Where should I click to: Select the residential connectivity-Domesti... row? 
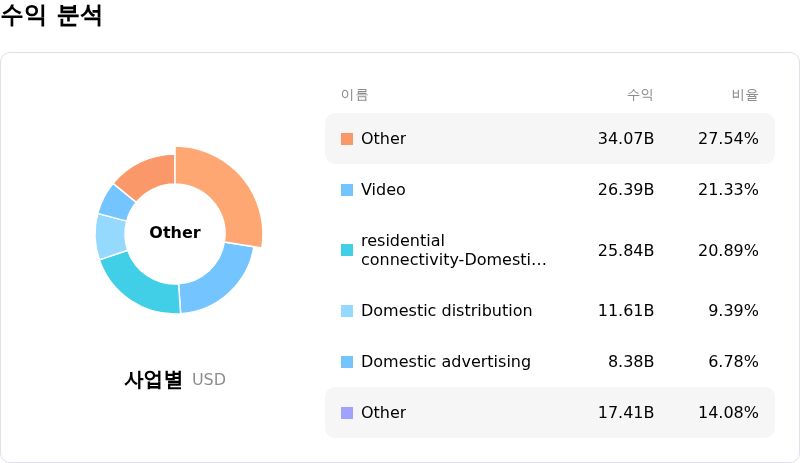point(549,250)
